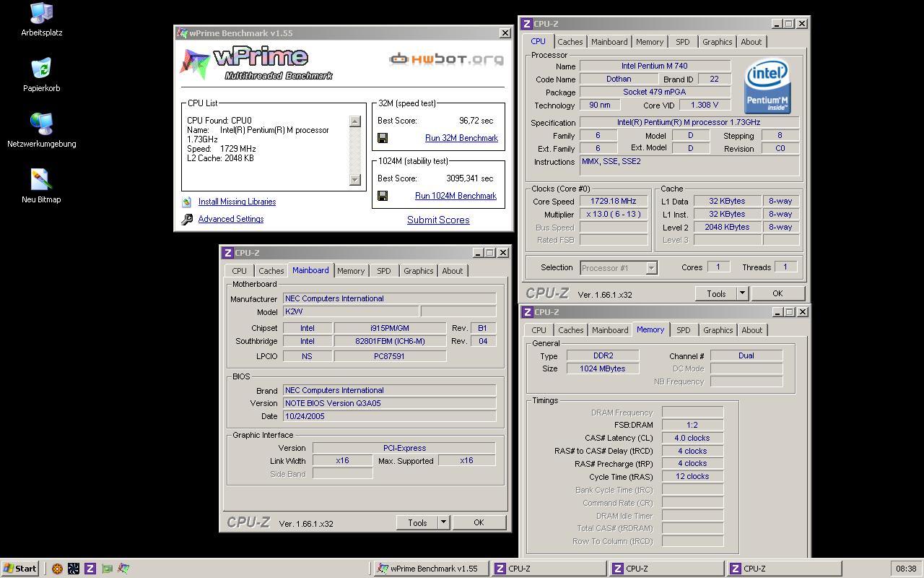Image resolution: width=924 pixels, height=578 pixels.
Task: Click the system clock showing 08:38
Action: pos(906,569)
